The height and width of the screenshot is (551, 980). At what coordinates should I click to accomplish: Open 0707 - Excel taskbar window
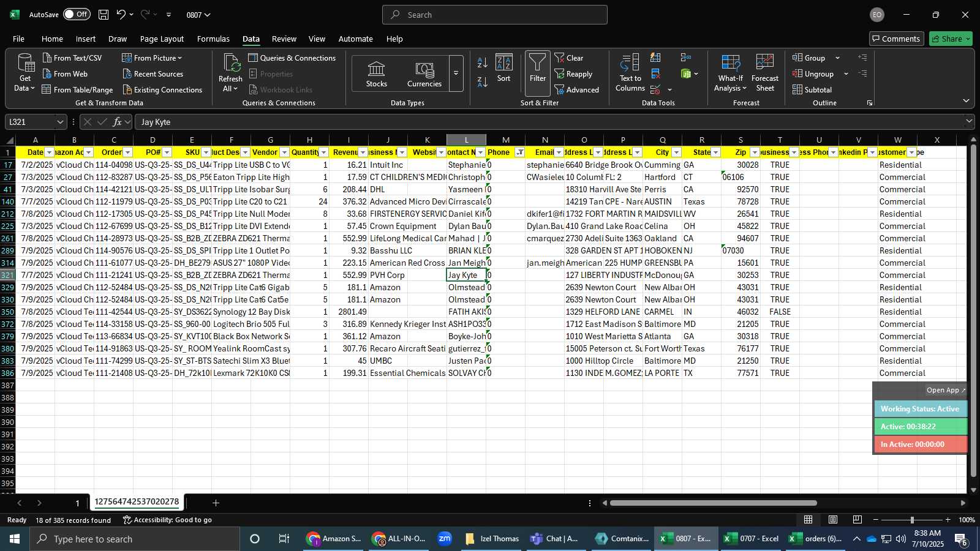(752, 539)
